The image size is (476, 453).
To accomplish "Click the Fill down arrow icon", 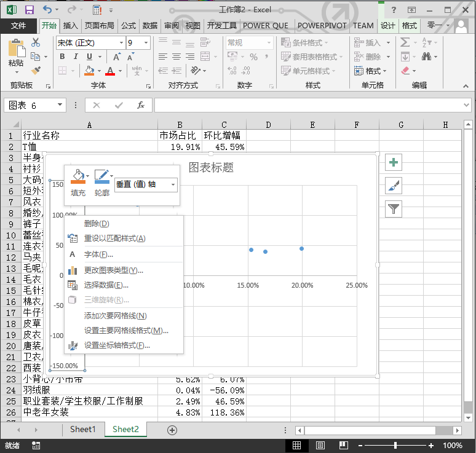I will [x=405, y=57].
